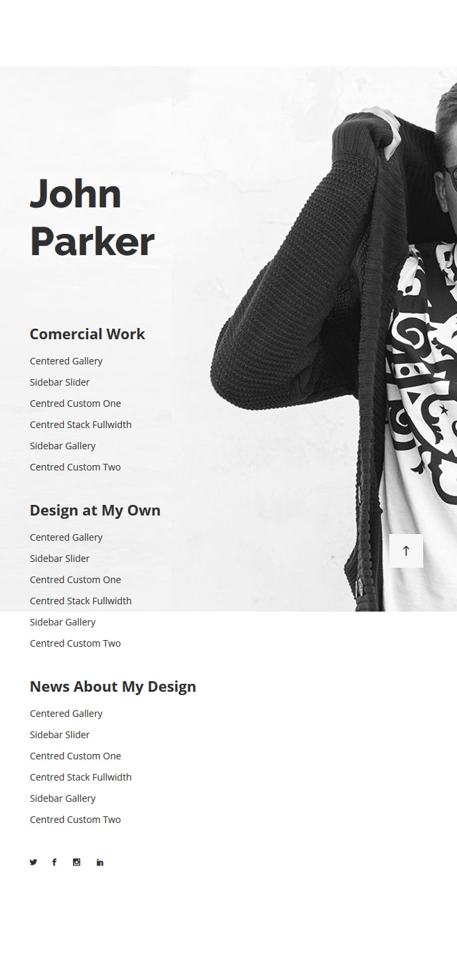Select Centred Stack Fullwidth under Comercial Work
457x980 pixels.
(x=81, y=425)
